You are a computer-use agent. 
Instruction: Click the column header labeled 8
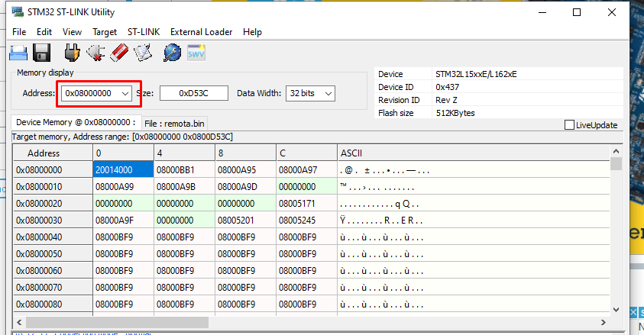tap(246, 153)
